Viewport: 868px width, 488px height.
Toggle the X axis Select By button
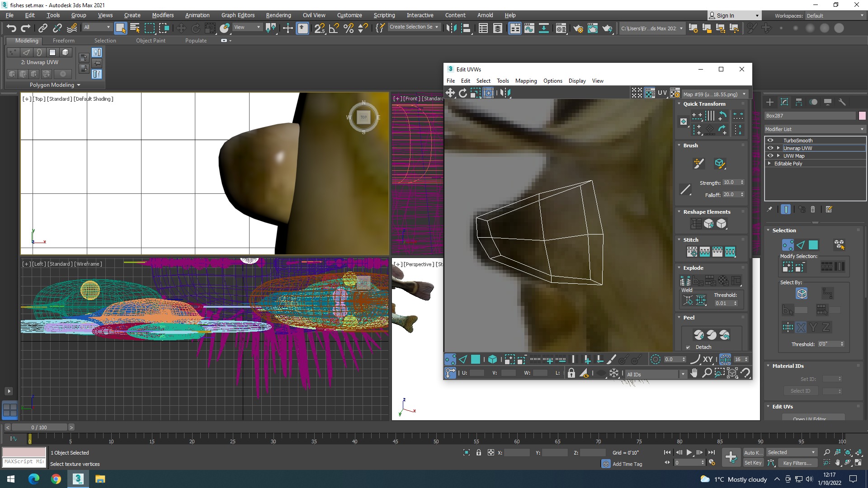[801, 327]
